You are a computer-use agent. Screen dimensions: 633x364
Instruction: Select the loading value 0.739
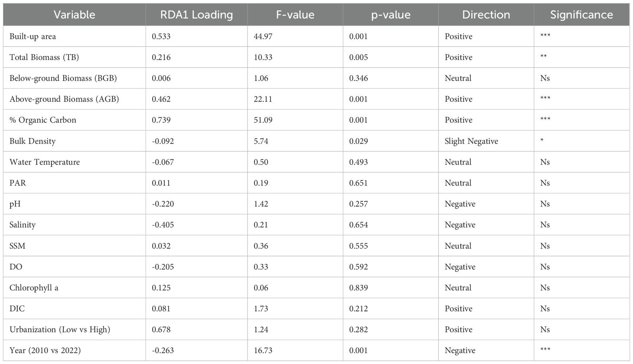[x=161, y=120]
